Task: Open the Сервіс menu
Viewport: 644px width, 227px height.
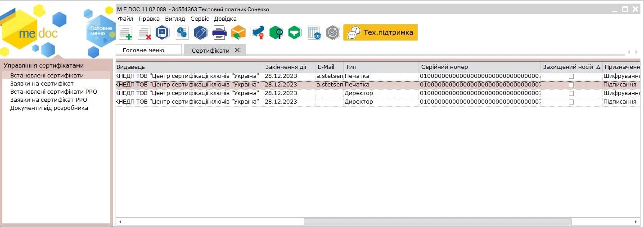Action: coord(199,19)
